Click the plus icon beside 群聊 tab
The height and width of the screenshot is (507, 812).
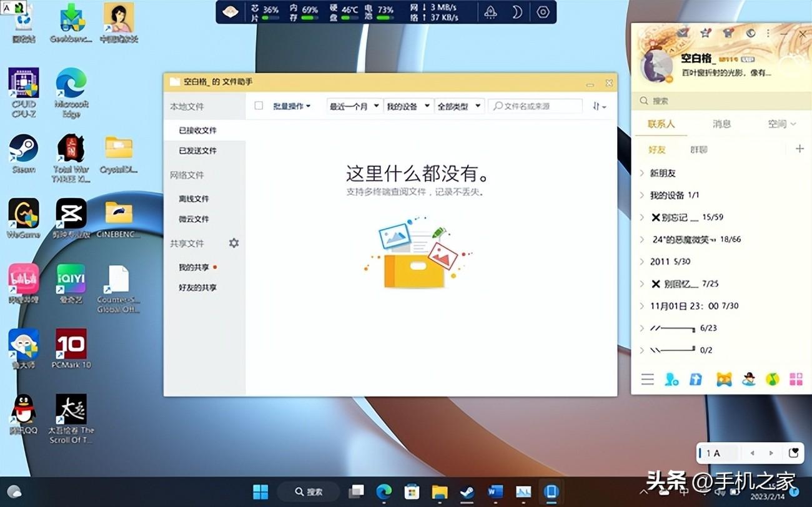pos(800,149)
